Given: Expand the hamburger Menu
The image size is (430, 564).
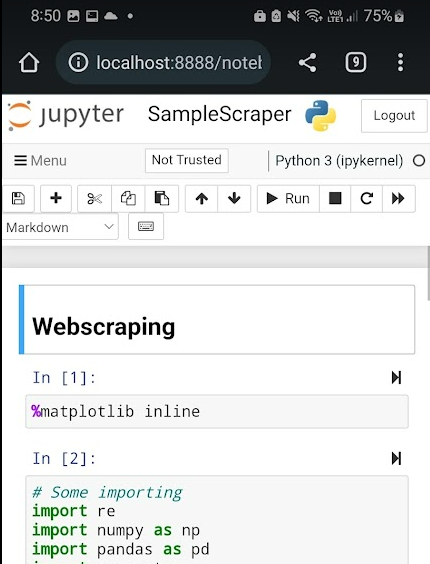Looking at the screenshot, I should (40, 160).
